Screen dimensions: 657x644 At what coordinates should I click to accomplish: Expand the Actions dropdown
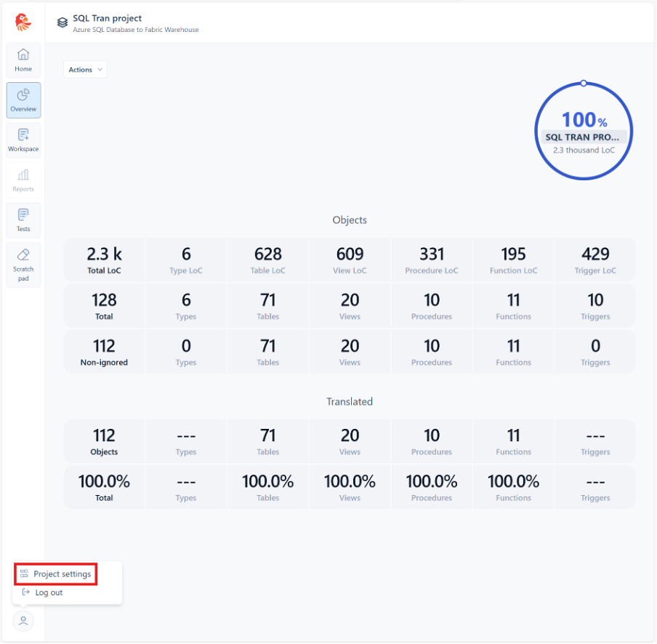pyautogui.click(x=85, y=70)
